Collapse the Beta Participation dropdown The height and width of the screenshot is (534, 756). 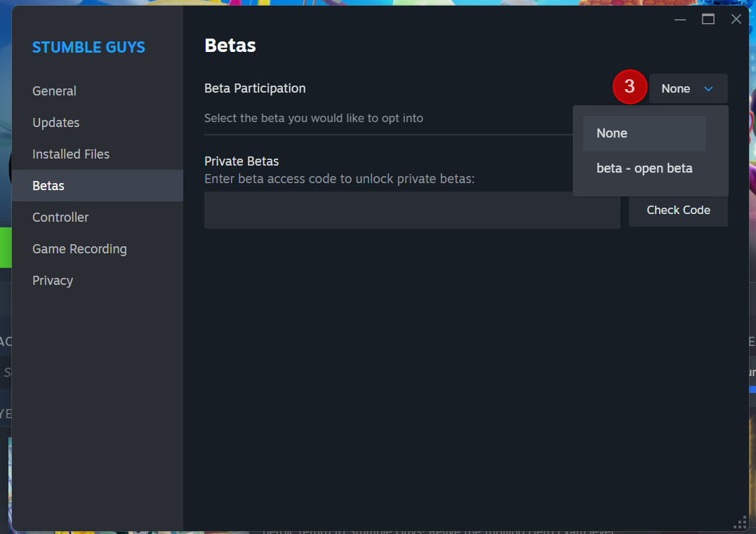(x=688, y=88)
